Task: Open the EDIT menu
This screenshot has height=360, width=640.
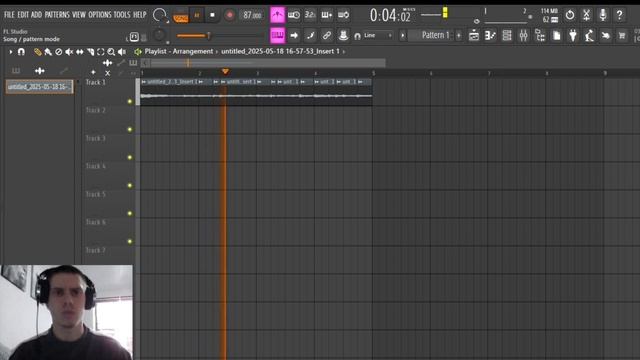Action: (23, 15)
